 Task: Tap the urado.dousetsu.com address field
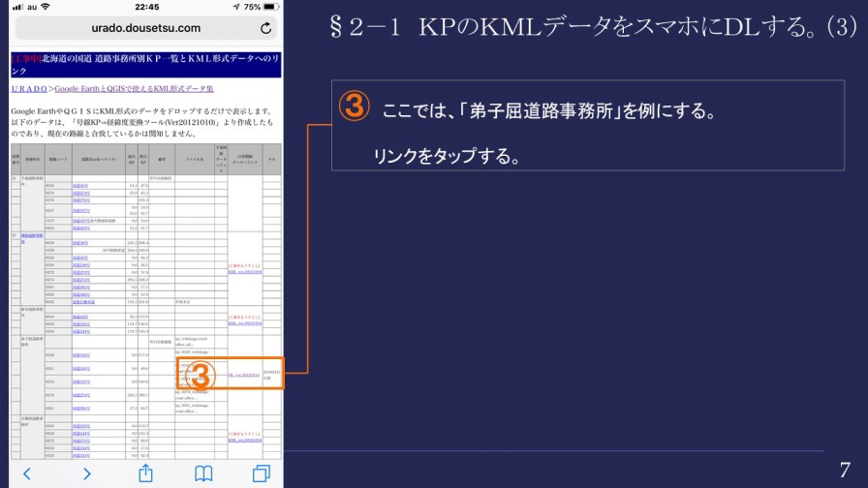coord(145,28)
